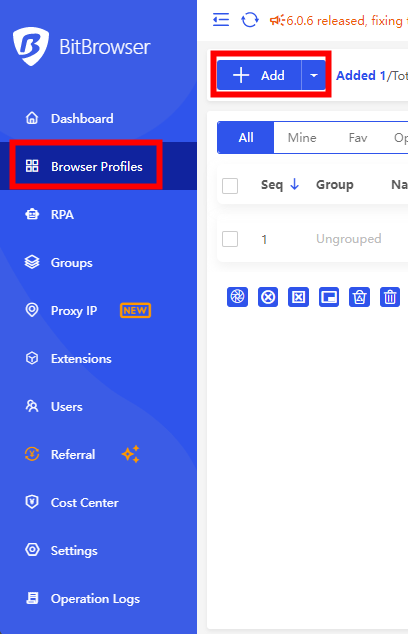Screen dimensions: 408x634
Task: Check the checkbox for profile row 1
Action: click(230, 239)
